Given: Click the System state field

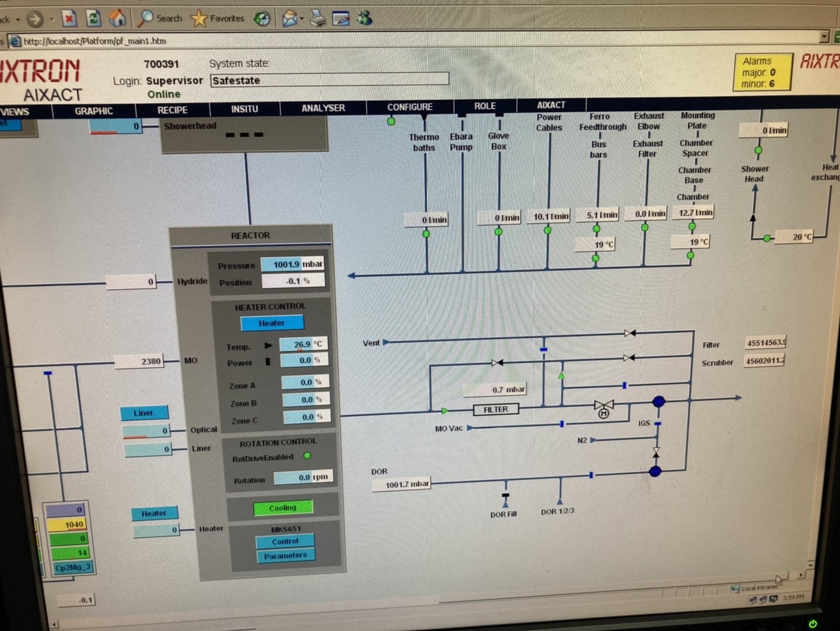Looking at the screenshot, I should (330, 80).
